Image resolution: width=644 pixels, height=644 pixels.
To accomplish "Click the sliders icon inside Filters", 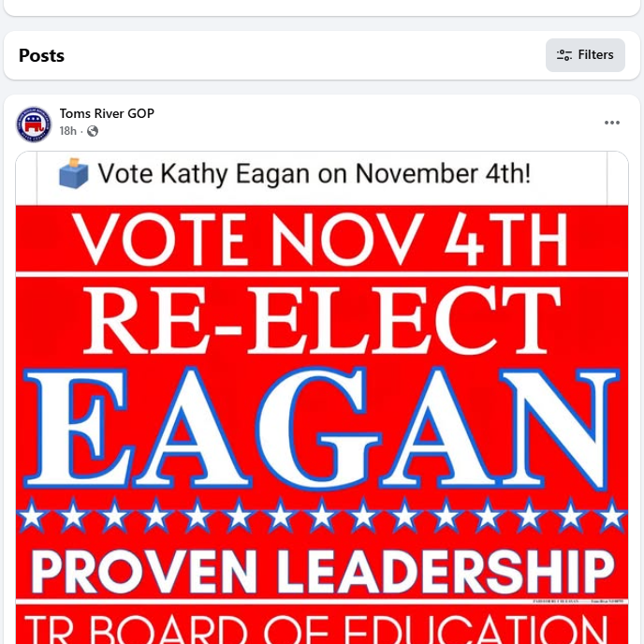I will pos(564,55).
